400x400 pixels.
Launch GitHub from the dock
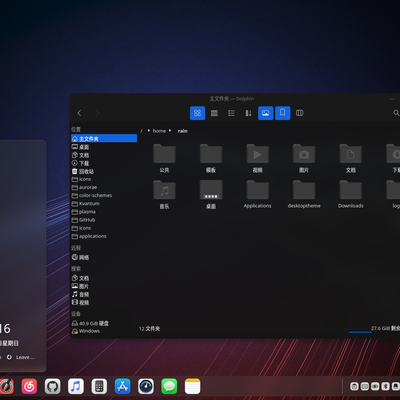tap(53, 387)
